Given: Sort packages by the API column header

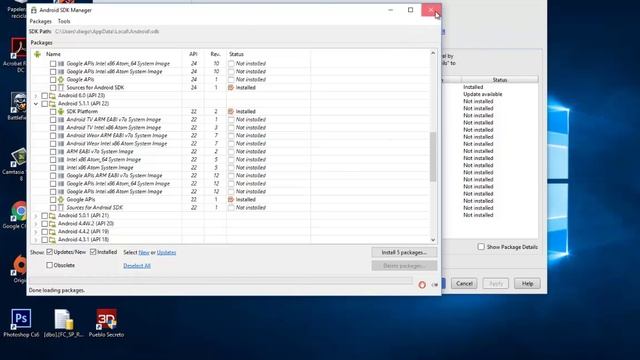Looking at the screenshot, I should click(193, 54).
